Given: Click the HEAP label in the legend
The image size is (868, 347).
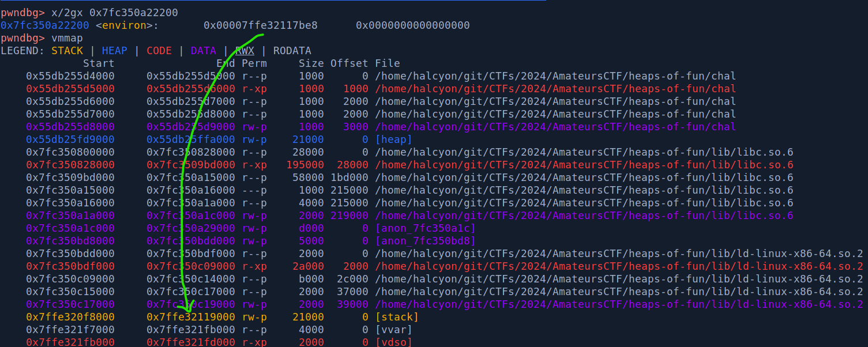Looking at the screenshot, I should pos(114,51).
